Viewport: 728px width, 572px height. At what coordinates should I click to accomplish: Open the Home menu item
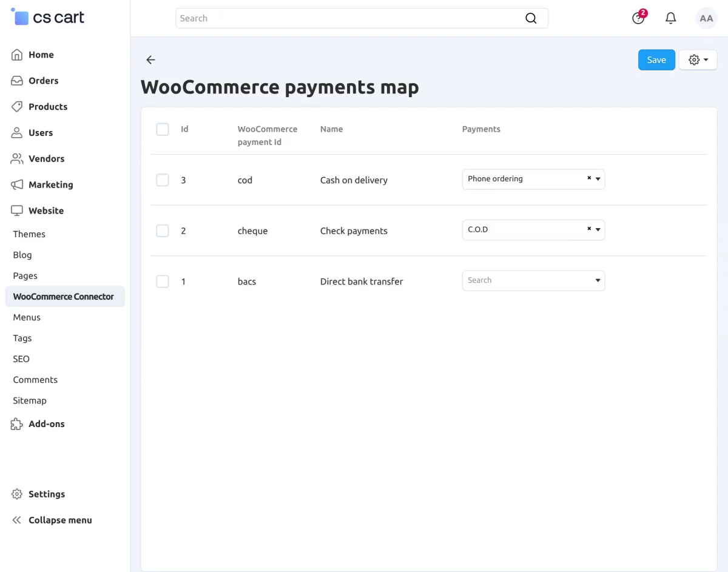[x=41, y=55]
